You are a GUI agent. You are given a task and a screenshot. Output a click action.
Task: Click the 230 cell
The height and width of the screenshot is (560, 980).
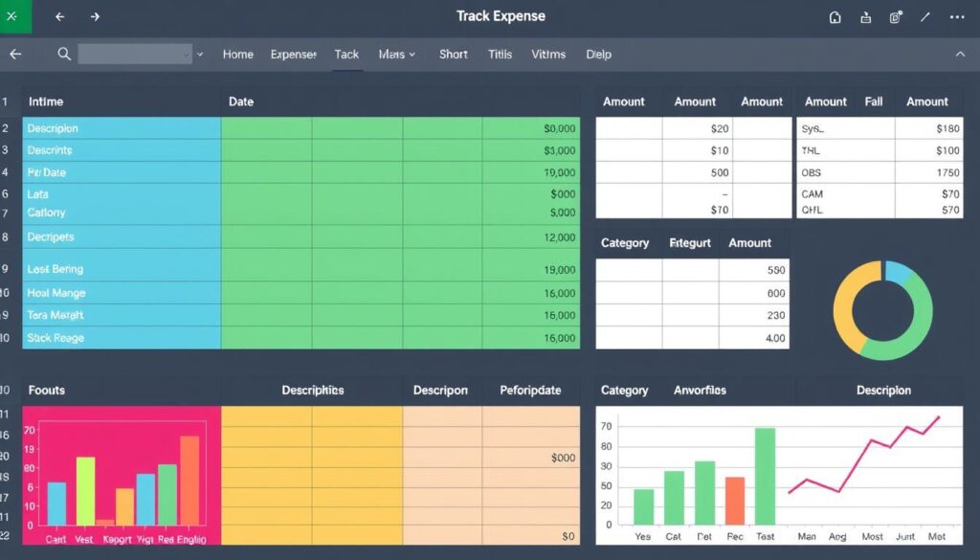tap(754, 315)
